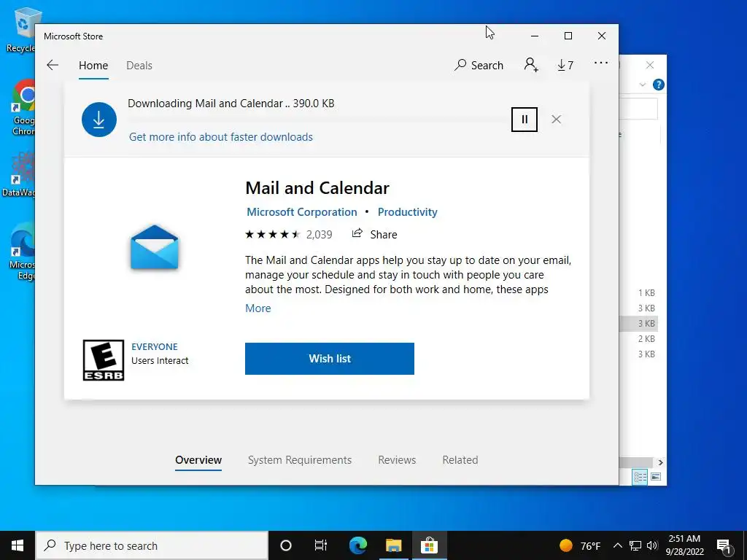Open File Explorer from the taskbar

tap(394, 545)
